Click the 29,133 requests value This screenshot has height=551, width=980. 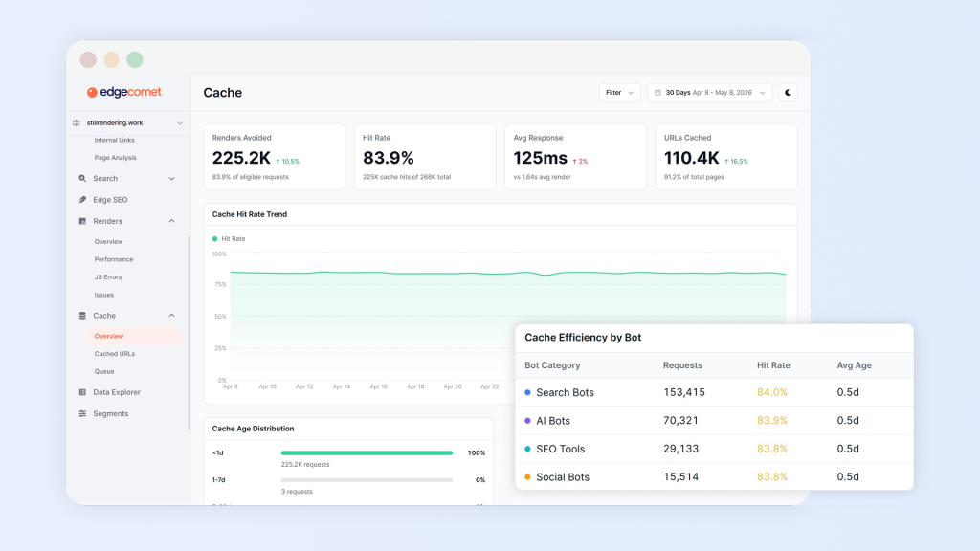point(680,449)
